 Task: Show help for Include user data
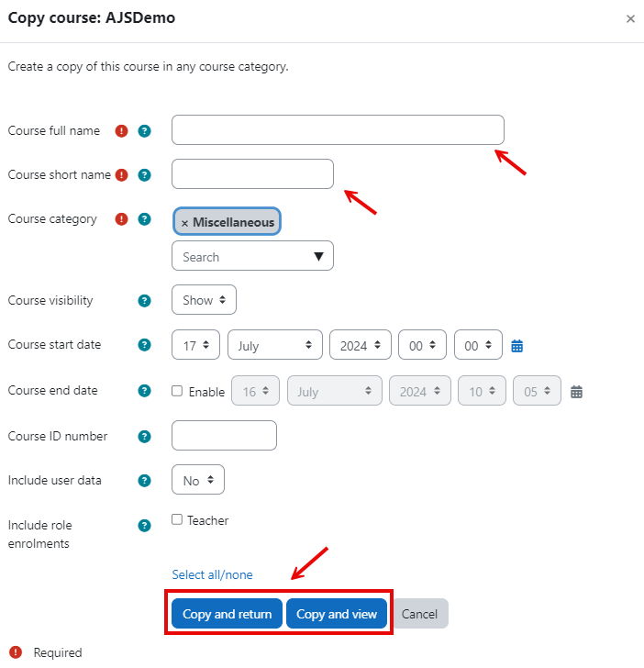point(144,481)
